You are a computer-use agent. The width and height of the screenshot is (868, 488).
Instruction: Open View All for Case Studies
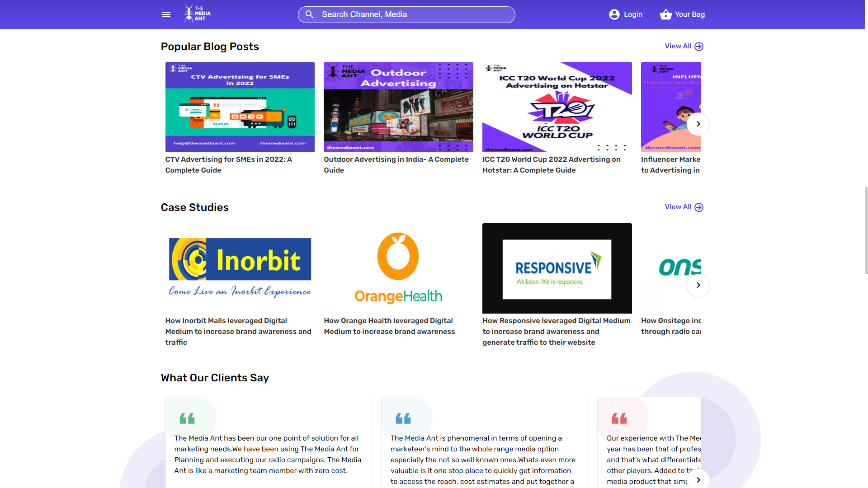click(678, 207)
